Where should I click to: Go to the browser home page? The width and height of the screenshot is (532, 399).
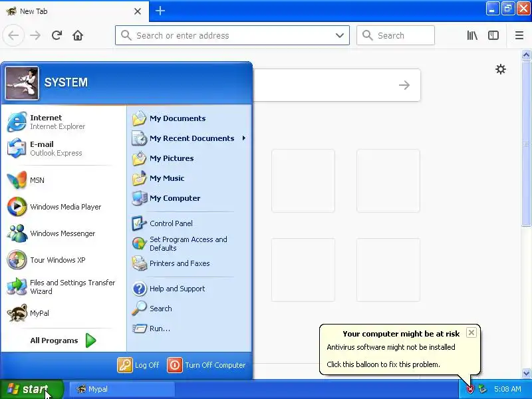78,35
